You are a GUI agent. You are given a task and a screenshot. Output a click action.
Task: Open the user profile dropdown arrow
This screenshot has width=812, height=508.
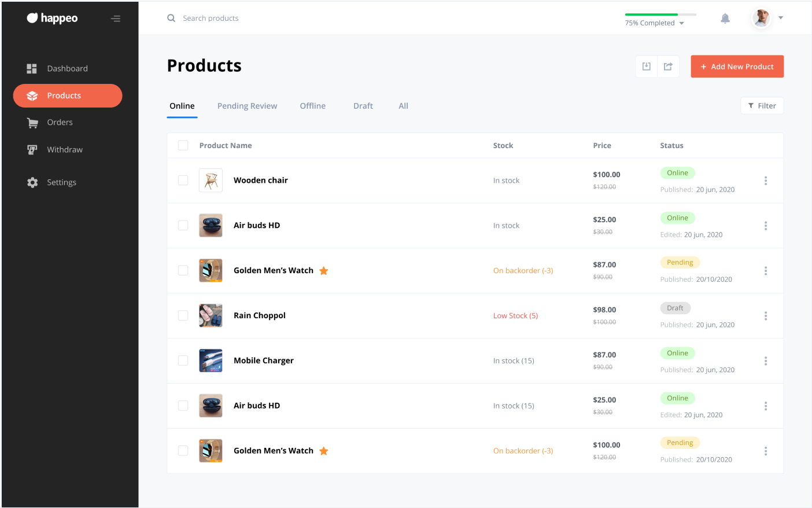pos(781,18)
